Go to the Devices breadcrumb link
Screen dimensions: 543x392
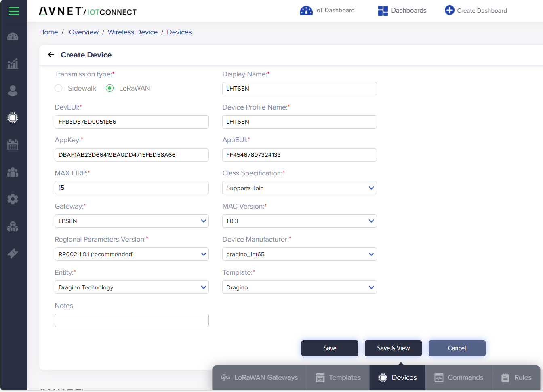(x=179, y=32)
